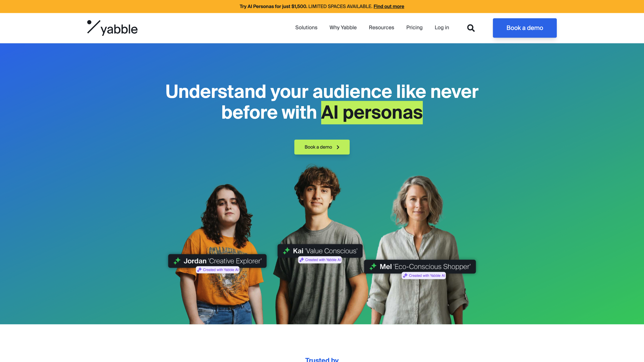Click the Kai 'Value Conscious' persona label
The height and width of the screenshot is (362, 644).
tap(320, 251)
